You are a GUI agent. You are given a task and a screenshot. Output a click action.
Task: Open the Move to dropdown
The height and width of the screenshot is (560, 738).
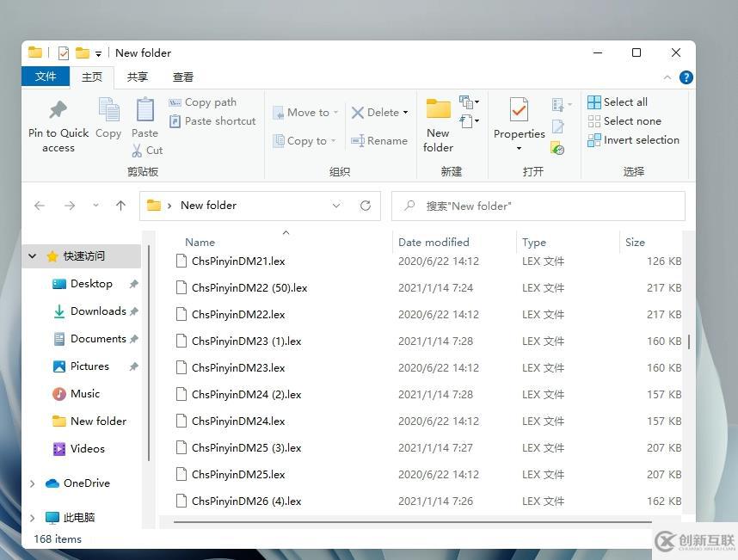[305, 112]
